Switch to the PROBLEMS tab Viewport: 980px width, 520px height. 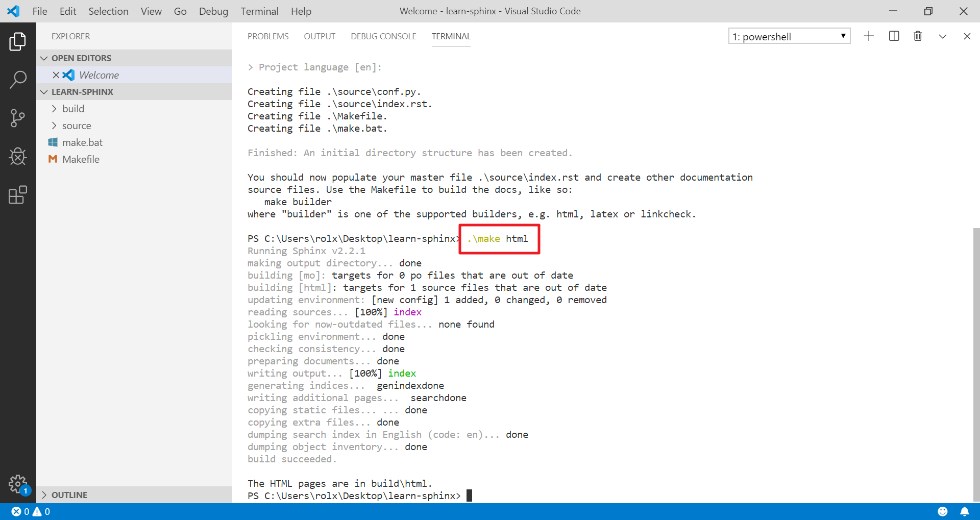tap(268, 36)
